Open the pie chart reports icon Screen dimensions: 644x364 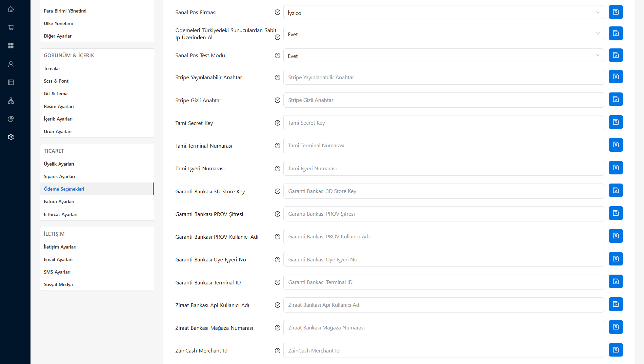click(x=11, y=119)
